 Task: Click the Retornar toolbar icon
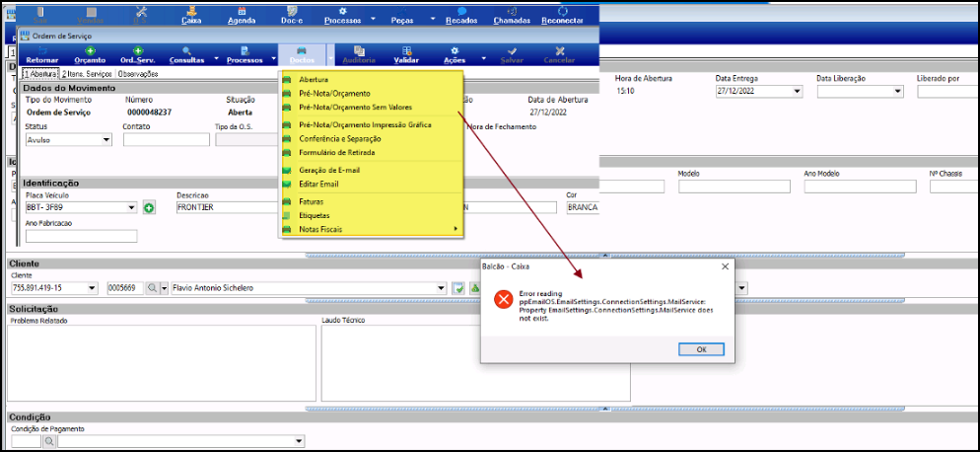pos(41,50)
